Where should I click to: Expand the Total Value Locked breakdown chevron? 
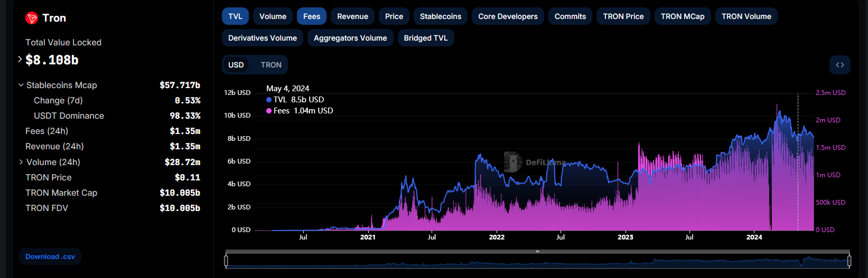[x=20, y=59]
